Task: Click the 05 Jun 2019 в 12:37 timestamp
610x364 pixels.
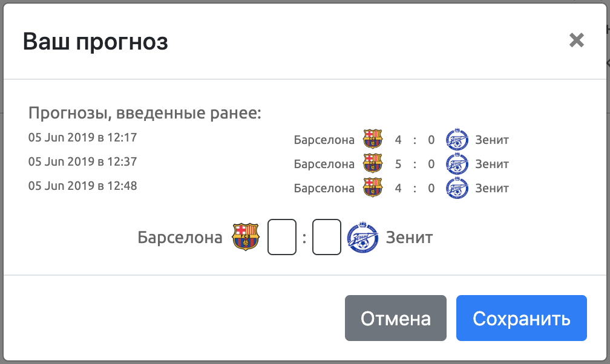Action: point(83,161)
